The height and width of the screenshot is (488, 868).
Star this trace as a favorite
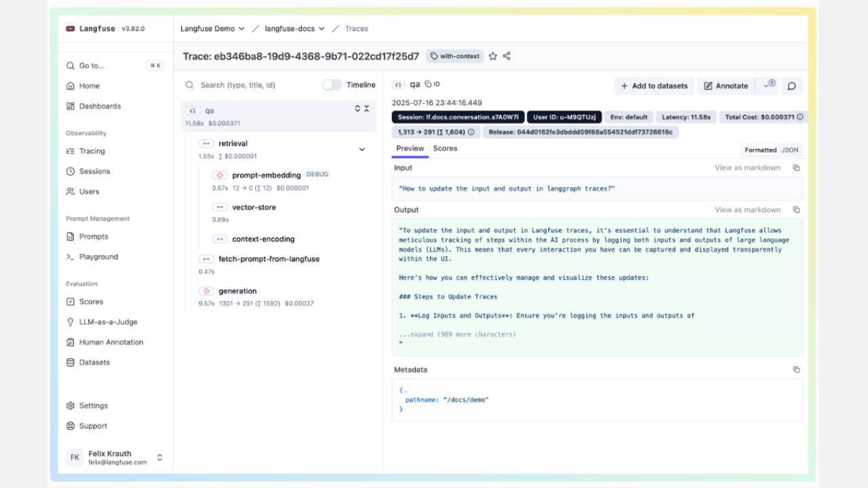(x=493, y=56)
